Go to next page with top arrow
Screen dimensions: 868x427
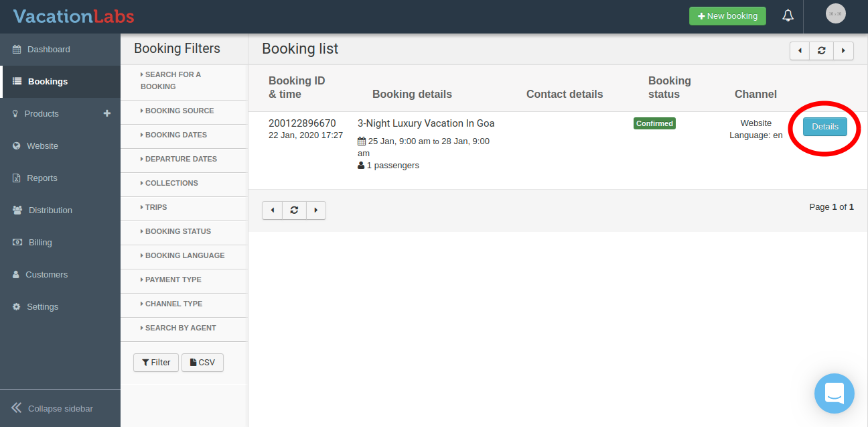click(x=843, y=51)
